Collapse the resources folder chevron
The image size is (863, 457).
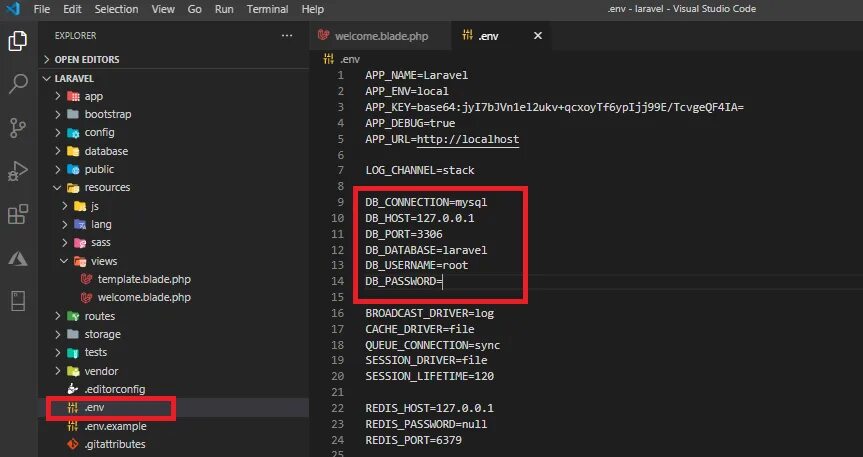tap(58, 188)
